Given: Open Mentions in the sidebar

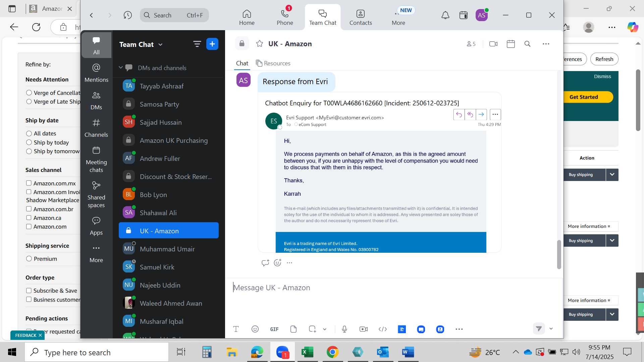Looking at the screenshot, I should click(x=96, y=73).
